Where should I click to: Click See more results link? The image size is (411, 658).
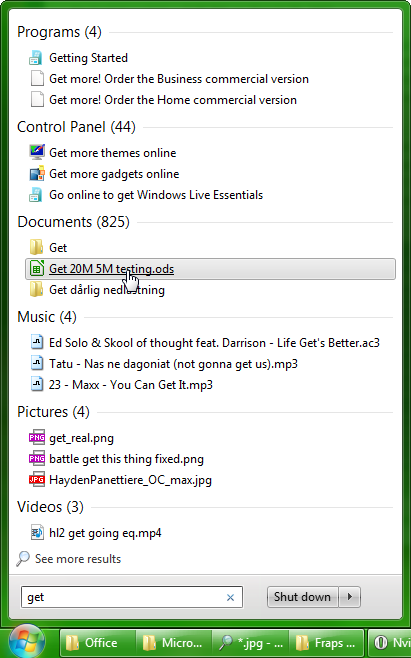coord(78,559)
